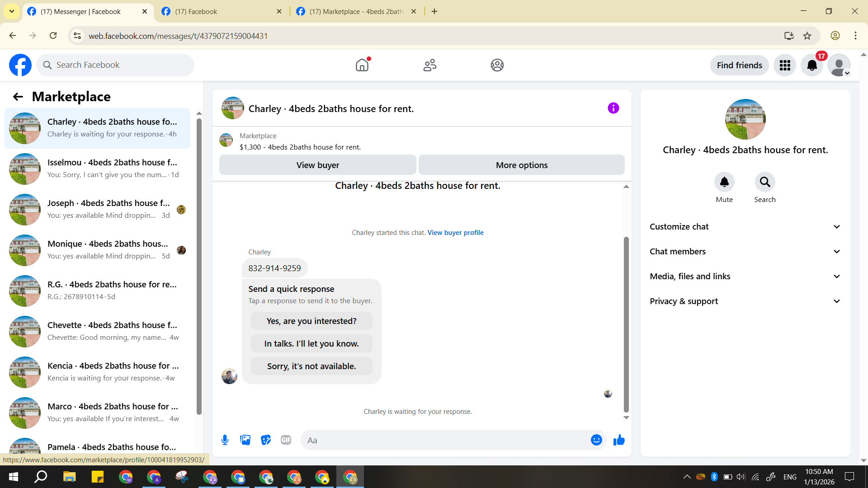Open the GIF picker icon
868x488 pixels.
286,440
